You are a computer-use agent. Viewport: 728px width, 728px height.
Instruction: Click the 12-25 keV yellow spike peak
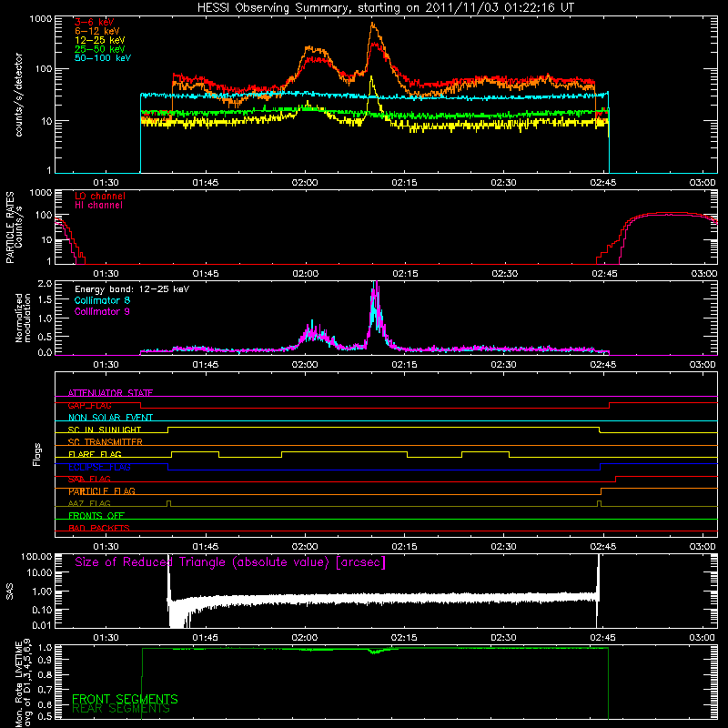(x=371, y=79)
